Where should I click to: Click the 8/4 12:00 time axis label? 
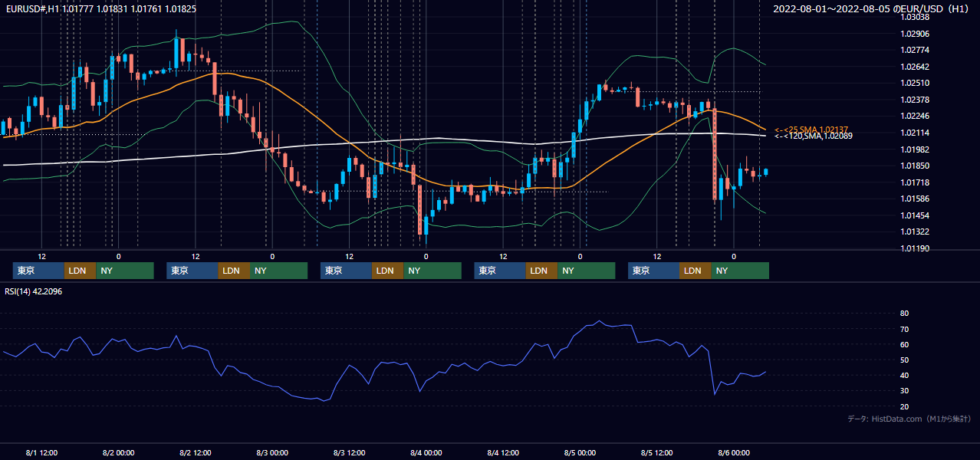(x=503, y=452)
